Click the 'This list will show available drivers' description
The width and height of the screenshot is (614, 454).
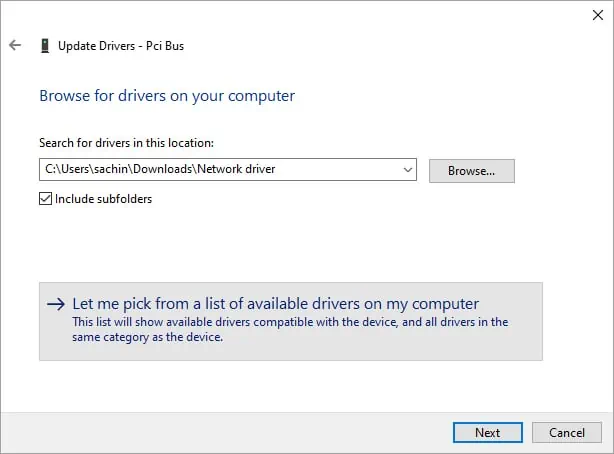[x=290, y=329]
